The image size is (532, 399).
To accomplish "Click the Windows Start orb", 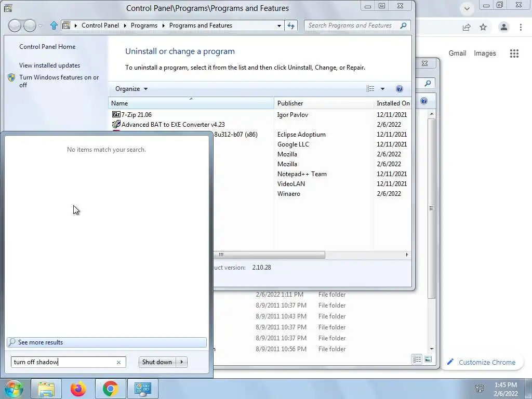I will 14,389.
